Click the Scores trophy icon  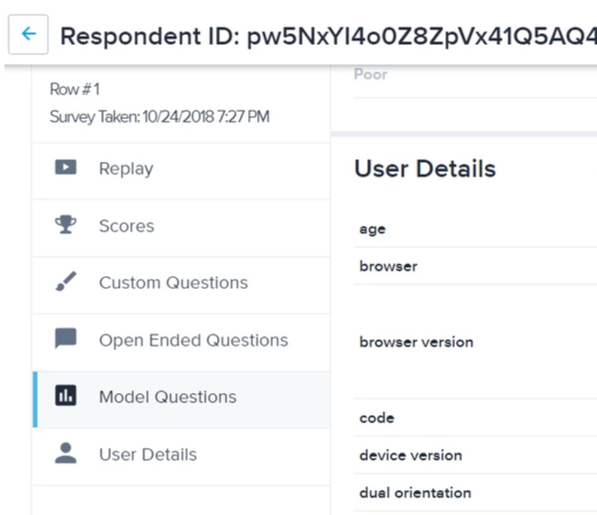pyautogui.click(x=65, y=225)
